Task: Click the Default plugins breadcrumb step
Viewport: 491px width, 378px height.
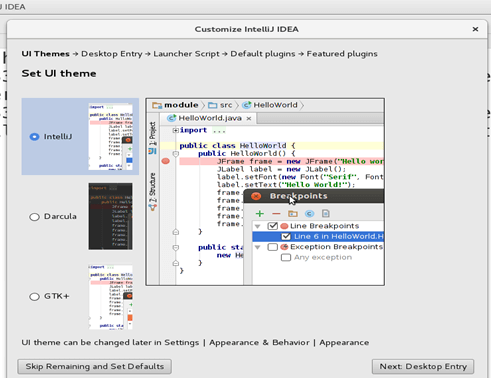Action: pyautogui.click(x=263, y=54)
